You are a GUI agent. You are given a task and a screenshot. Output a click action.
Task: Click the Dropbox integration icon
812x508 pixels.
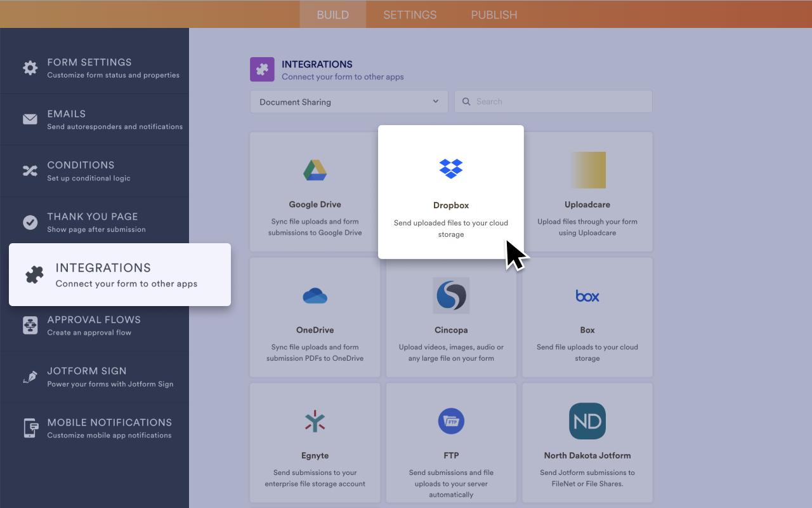point(451,169)
